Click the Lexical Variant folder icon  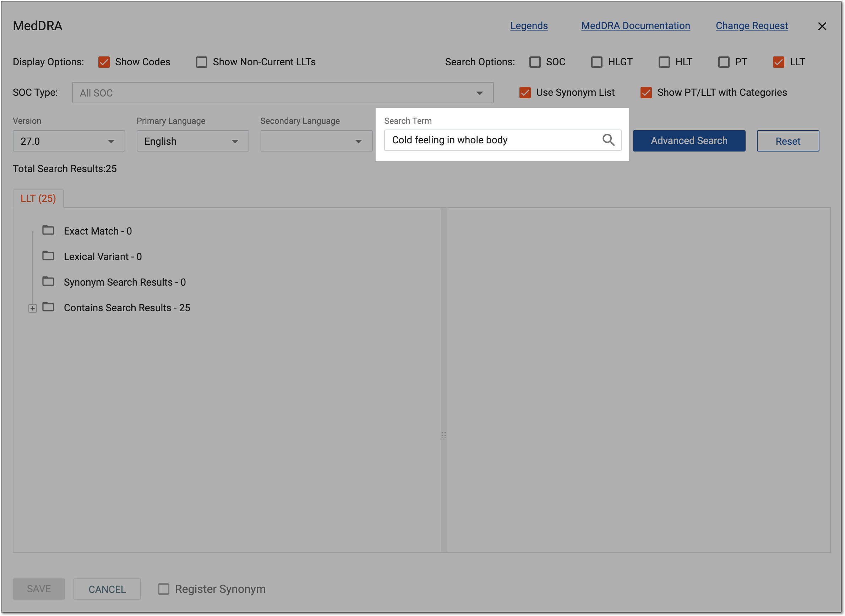(48, 256)
